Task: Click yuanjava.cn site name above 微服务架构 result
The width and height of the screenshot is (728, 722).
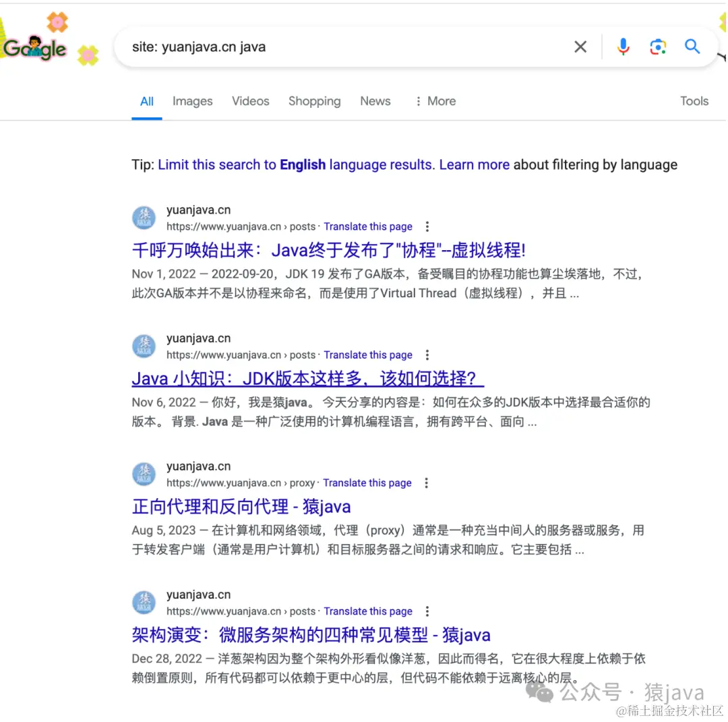Action: tap(198, 595)
